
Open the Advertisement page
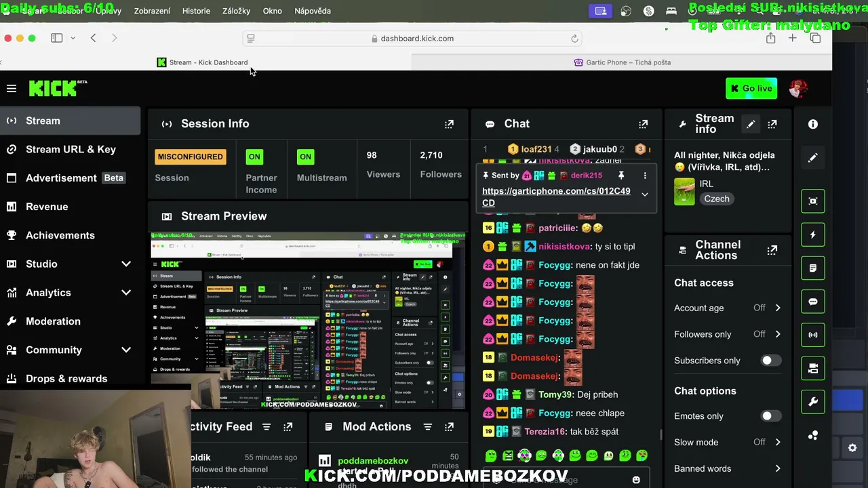click(71, 178)
